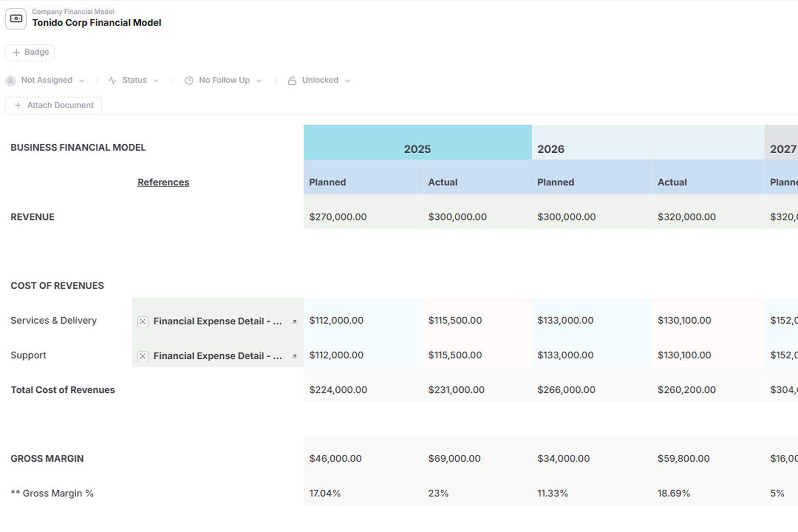Click the Unlocked padlock icon
This screenshot has width=798, height=532.
pos(292,81)
